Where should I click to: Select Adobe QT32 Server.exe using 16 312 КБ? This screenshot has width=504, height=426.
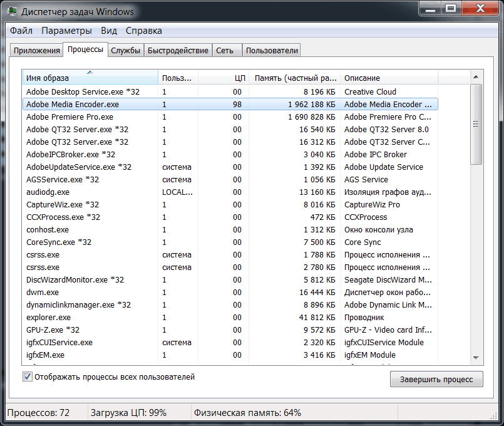click(230, 142)
